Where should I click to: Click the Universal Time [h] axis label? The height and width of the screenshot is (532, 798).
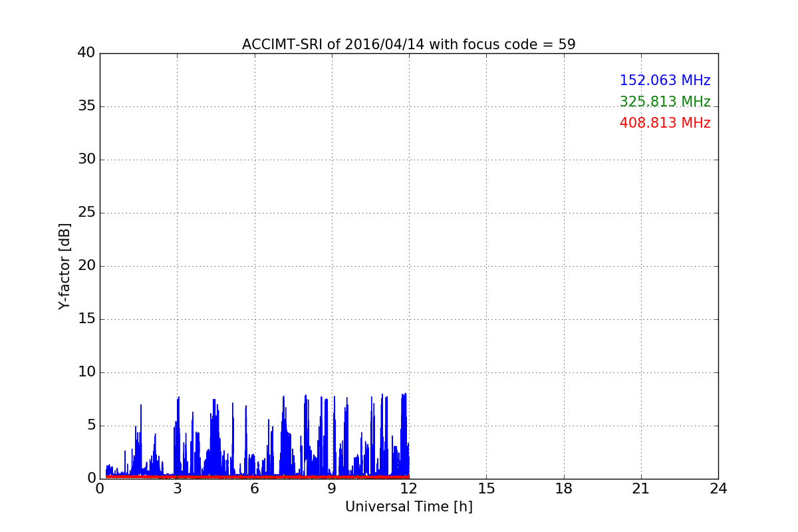[408, 507]
